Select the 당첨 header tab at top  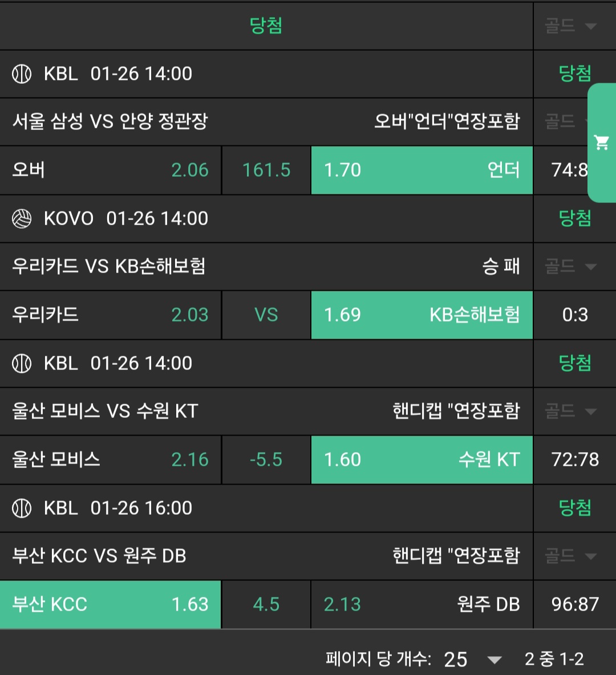pyautogui.click(x=266, y=26)
